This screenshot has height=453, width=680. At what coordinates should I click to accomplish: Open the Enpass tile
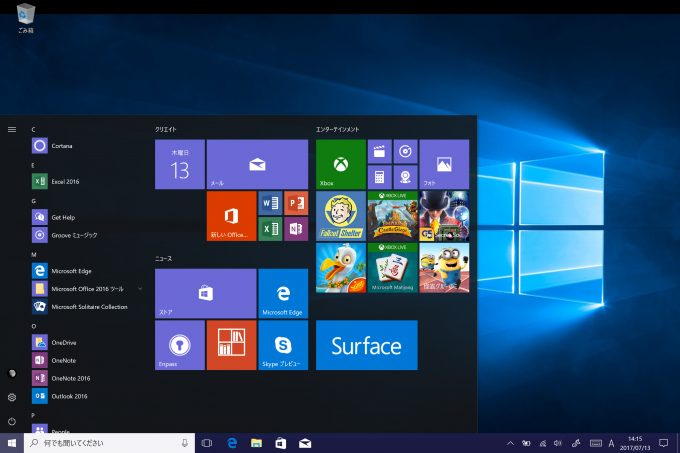point(180,345)
